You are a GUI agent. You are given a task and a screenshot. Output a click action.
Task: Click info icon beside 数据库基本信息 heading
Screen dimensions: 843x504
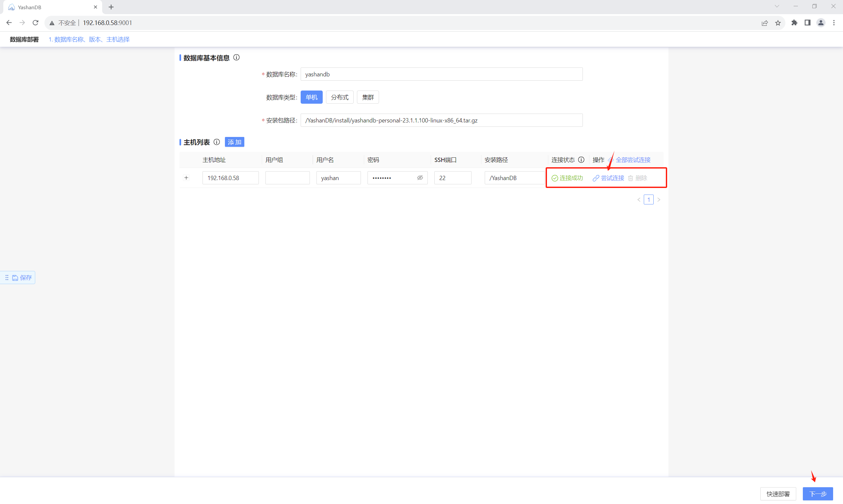tap(236, 58)
